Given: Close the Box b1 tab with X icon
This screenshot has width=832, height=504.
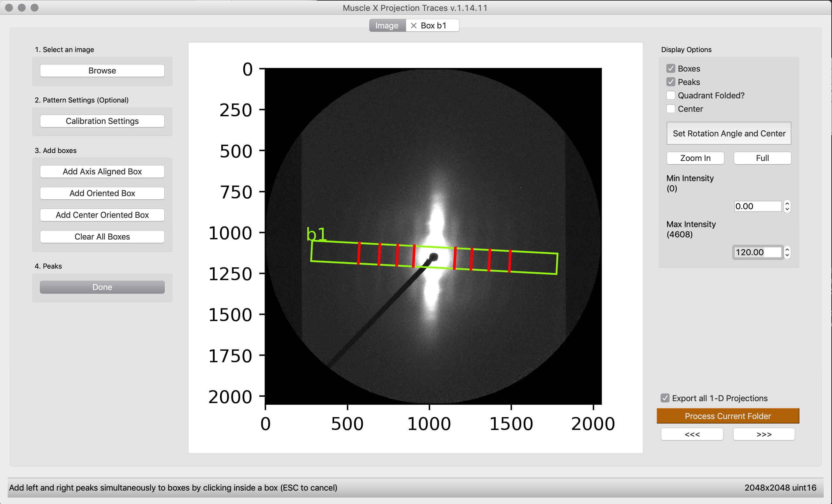Looking at the screenshot, I should [413, 26].
